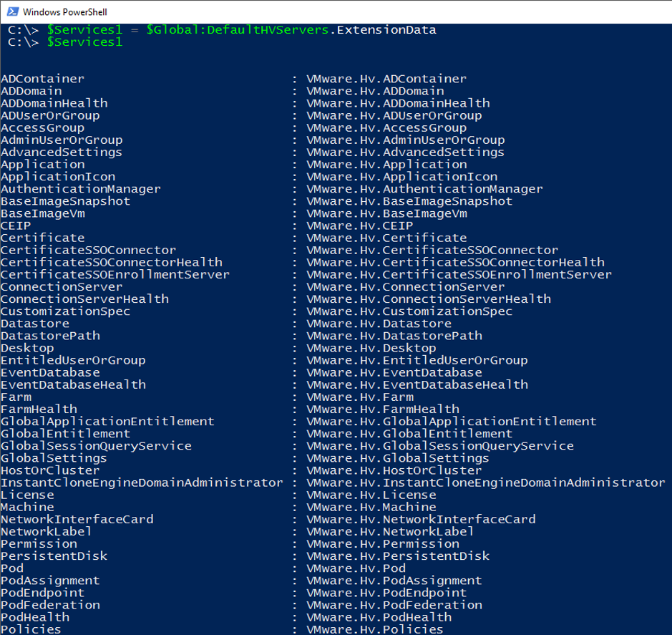Click the 'Desktop' property name
Viewport: 672px width, 635px height.
click(27, 348)
